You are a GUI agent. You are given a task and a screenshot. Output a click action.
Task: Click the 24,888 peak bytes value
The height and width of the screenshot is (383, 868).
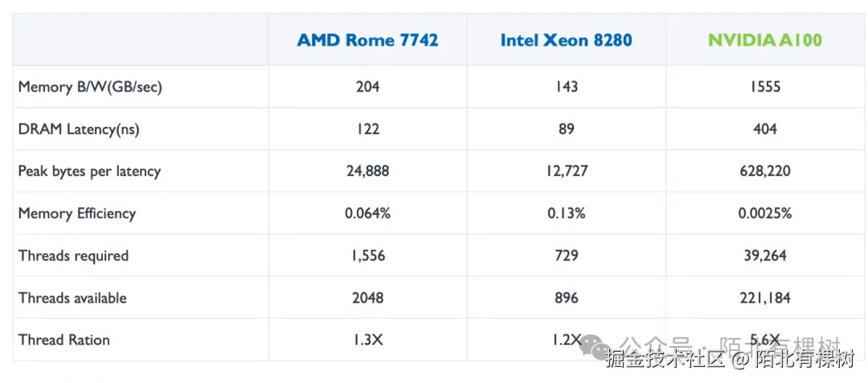point(367,171)
